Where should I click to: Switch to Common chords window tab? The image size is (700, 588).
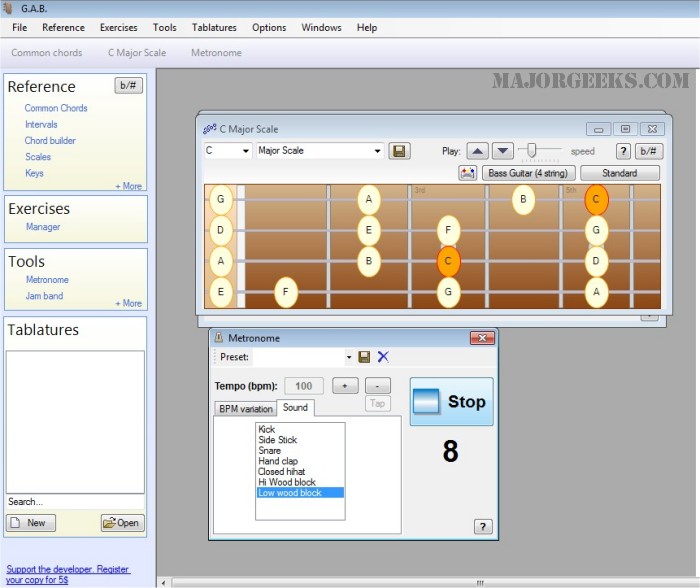[x=47, y=53]
